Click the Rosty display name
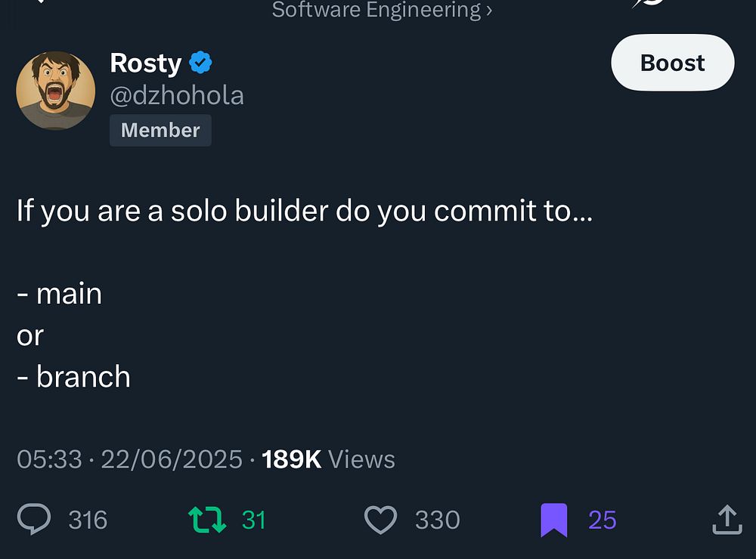 coord(145,63)
